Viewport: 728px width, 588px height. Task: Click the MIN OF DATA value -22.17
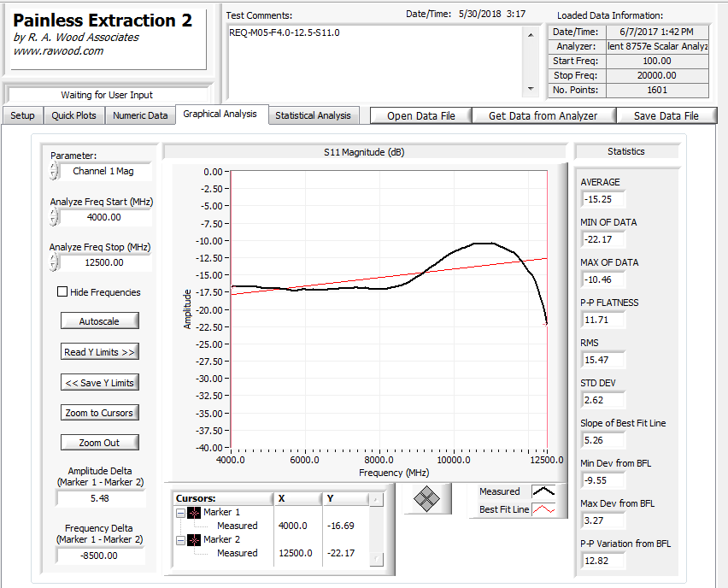coord(602,239)
